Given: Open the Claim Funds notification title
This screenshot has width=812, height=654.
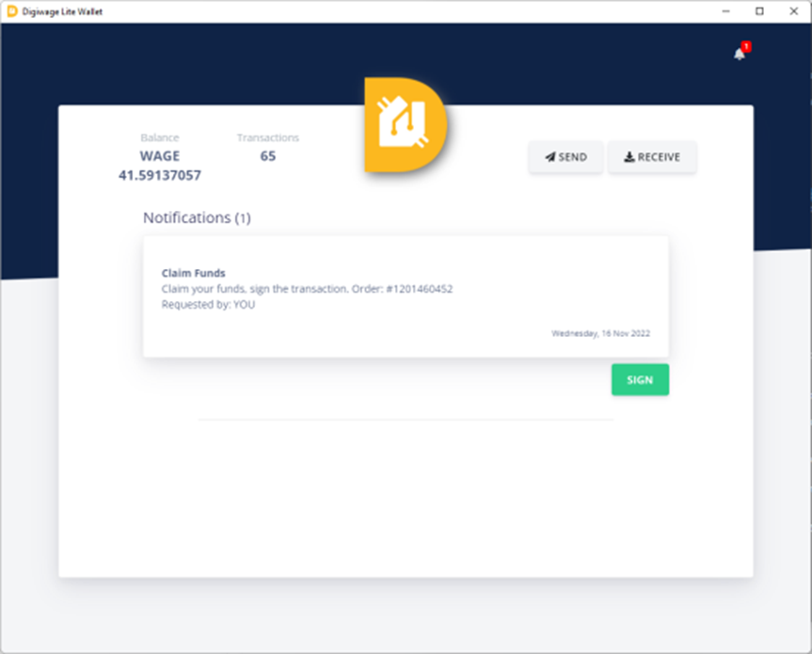Looking at the screenshot, I should [193, 273].
